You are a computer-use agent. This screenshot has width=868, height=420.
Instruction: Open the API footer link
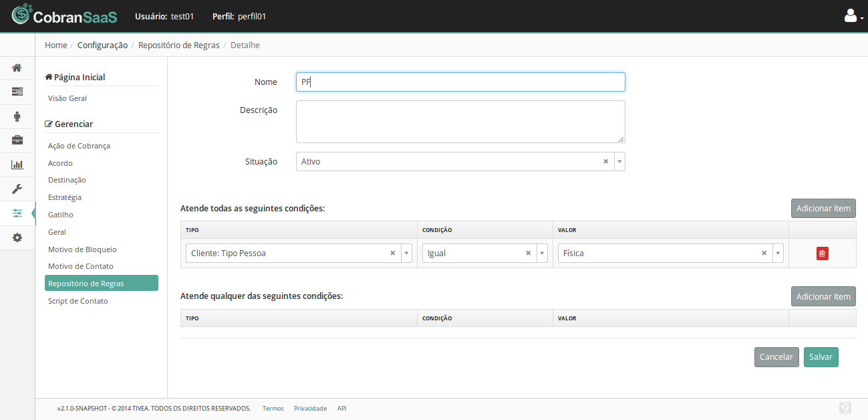[341, 408]
